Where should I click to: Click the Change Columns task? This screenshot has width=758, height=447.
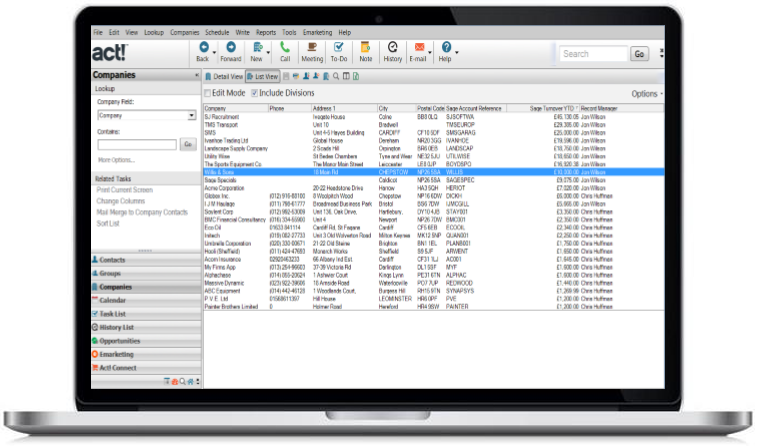(121, 201)
